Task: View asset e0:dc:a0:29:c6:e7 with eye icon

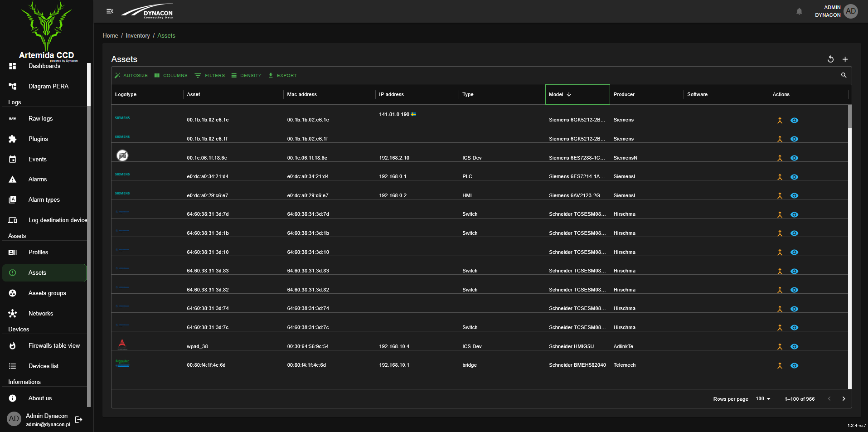Action: click(794, 195)
